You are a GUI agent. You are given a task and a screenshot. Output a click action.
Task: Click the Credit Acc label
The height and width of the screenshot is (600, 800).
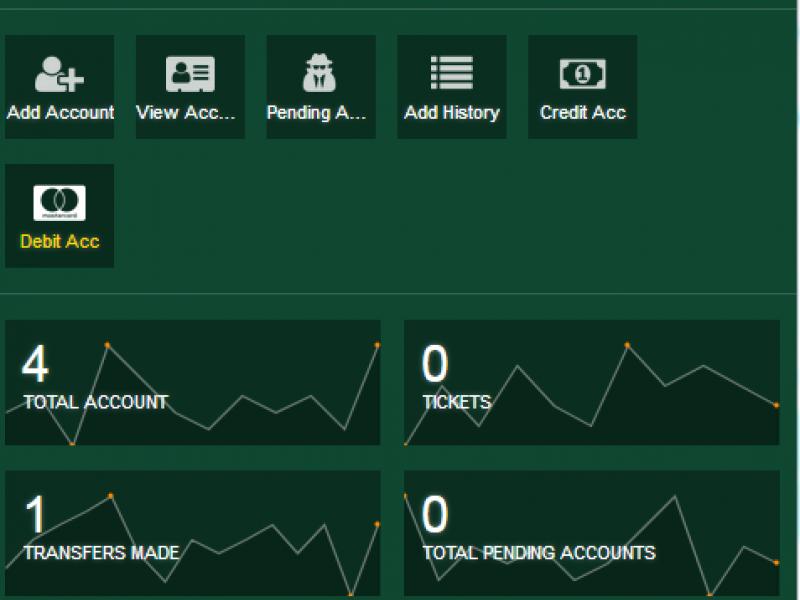click(583, 112)
